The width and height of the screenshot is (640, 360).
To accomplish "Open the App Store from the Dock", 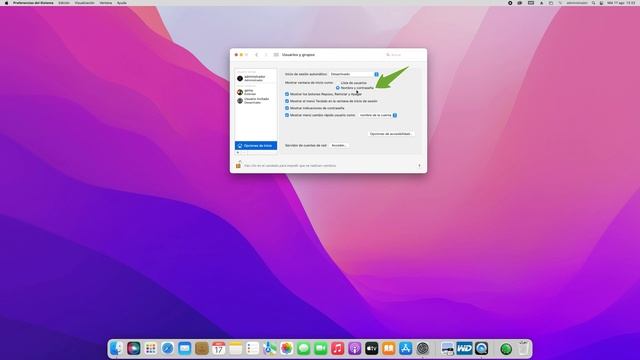I will pyautogui.click(x=406, y=349).
